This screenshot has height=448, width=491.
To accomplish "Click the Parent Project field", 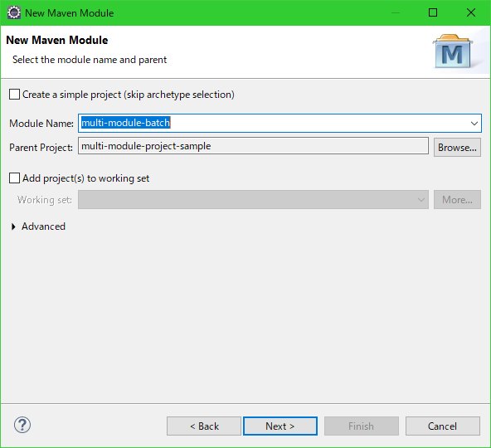I will 253,146.
